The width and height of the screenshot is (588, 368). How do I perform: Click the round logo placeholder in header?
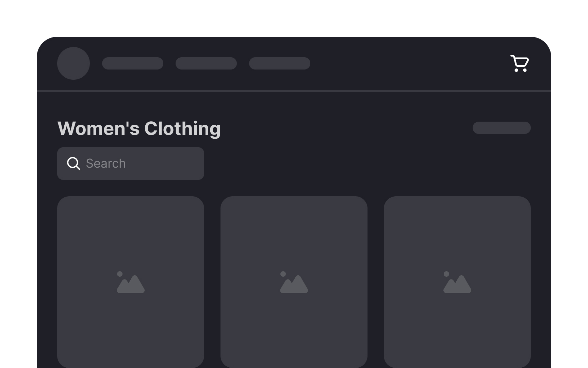(73, 63)
